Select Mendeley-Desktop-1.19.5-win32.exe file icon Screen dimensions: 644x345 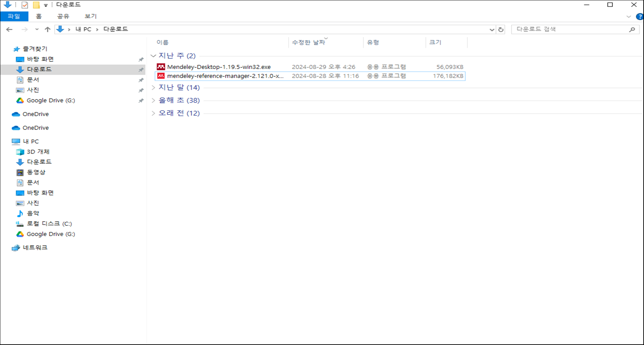pos(161,67)
